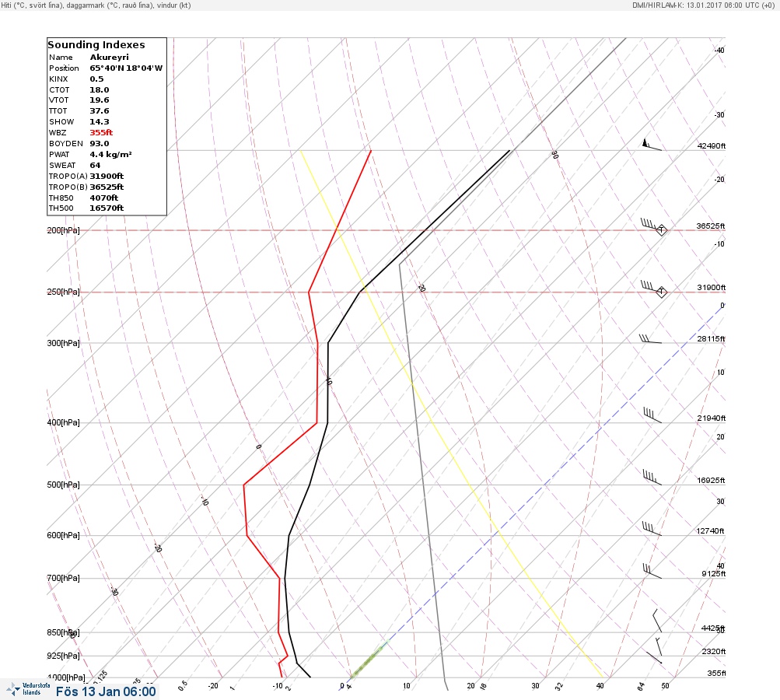Click the wind barb near 4425ft level
The height and width of the screenshot is (700, 780).
(657, 621)
